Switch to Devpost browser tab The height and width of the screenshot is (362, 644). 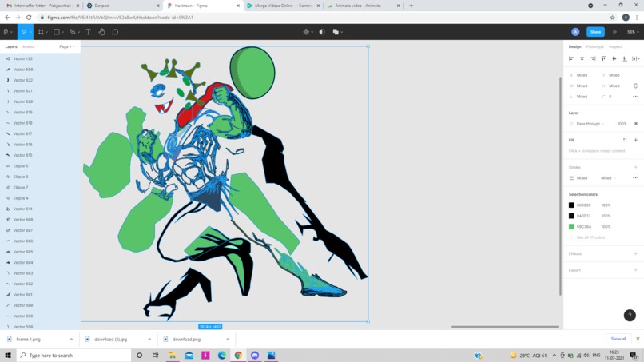point(122,6)
